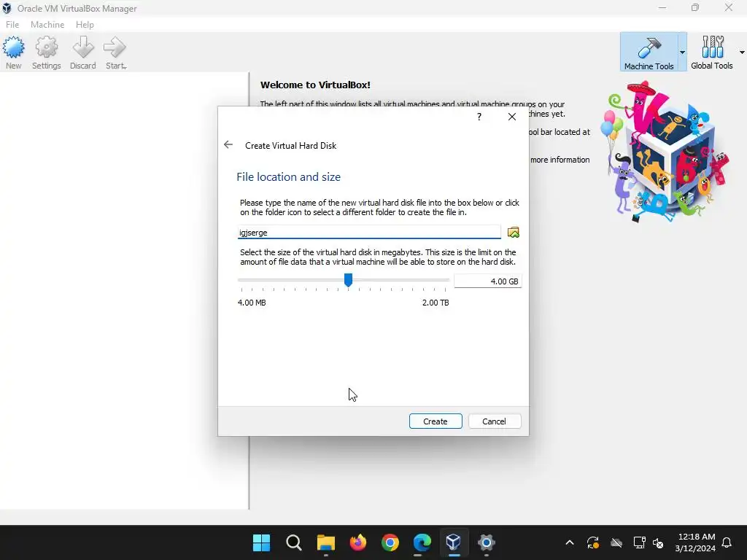The image size is (747, 560).
Task: Expand the Machine Tools dropdown arrow
Action: point(682,52)
